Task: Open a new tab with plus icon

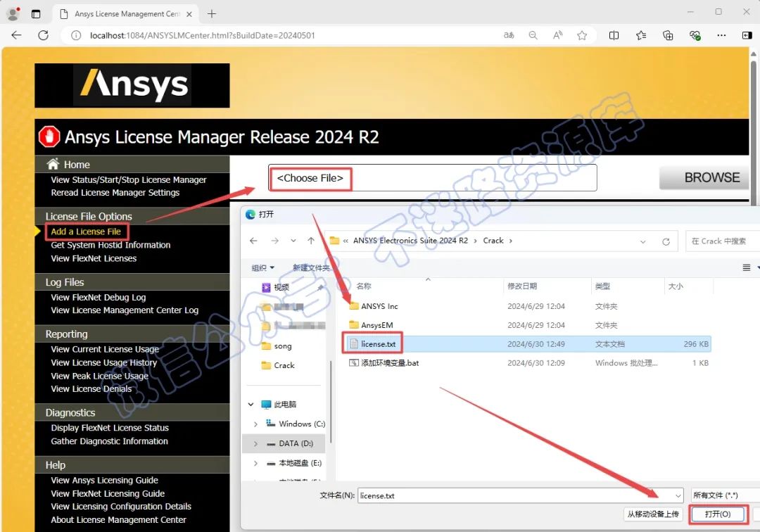Action: 212,14
